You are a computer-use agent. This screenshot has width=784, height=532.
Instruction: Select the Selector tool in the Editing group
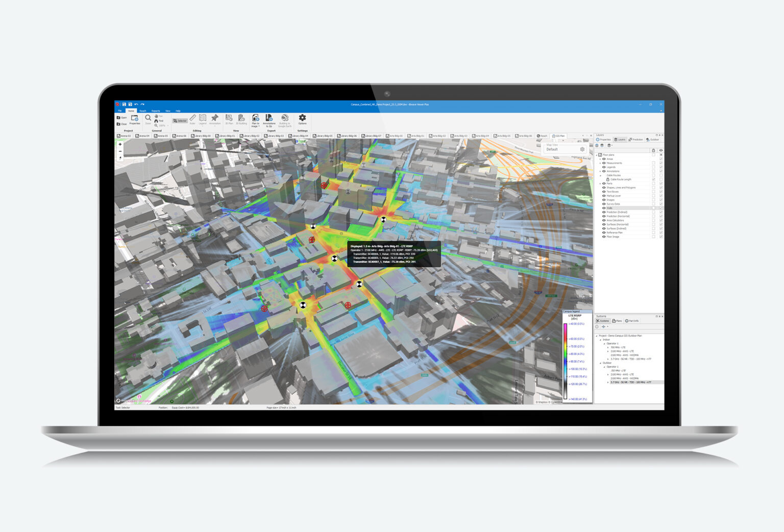click(x=181, y=121)
